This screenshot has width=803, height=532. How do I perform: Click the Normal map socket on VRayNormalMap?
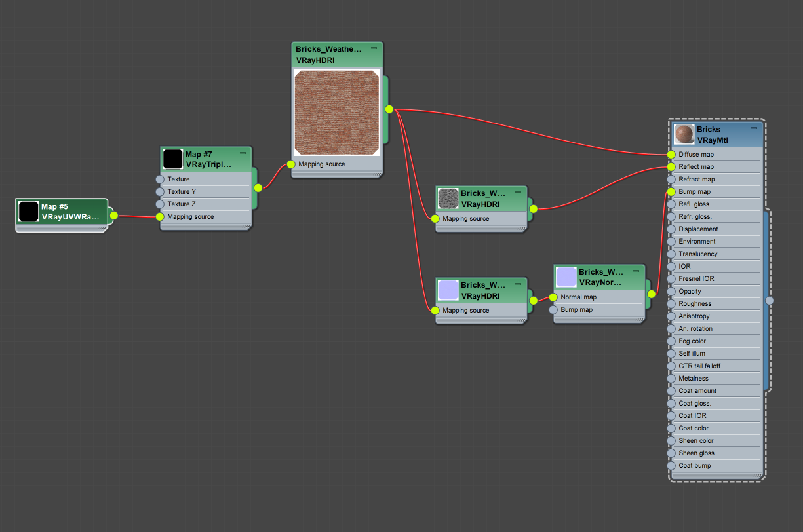coord(554,297)
